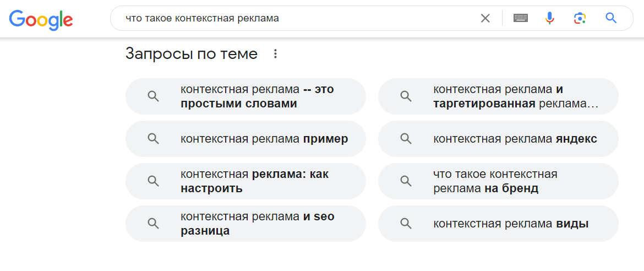
Task: Open the three-dot menu beside Запросы по теме
Action: point(276,54)
